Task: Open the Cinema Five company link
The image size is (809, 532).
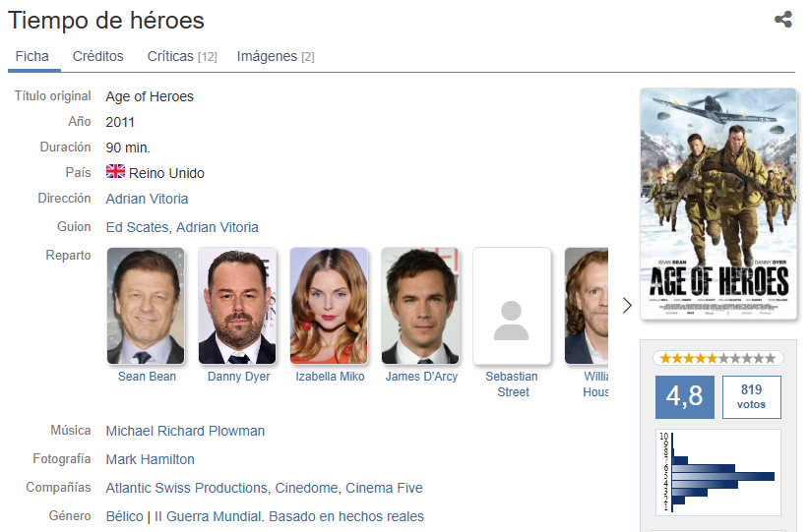Action: (x=384, y=488)
